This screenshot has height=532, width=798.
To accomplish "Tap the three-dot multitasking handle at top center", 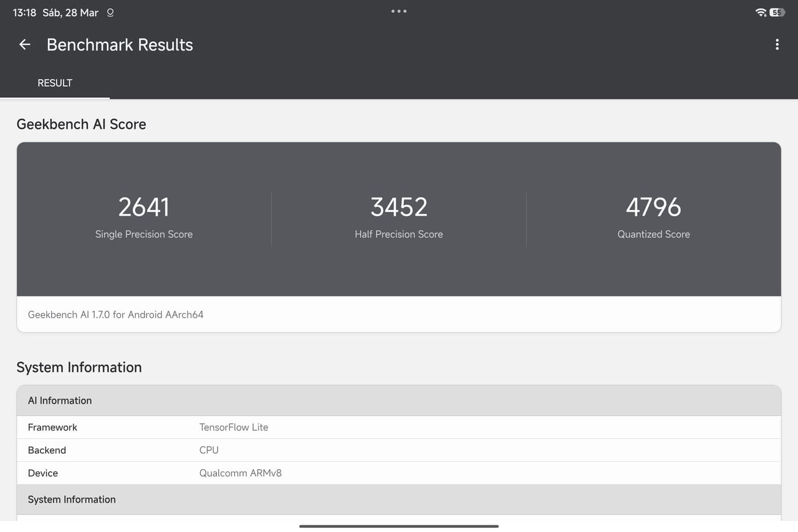I will [399, 11].
